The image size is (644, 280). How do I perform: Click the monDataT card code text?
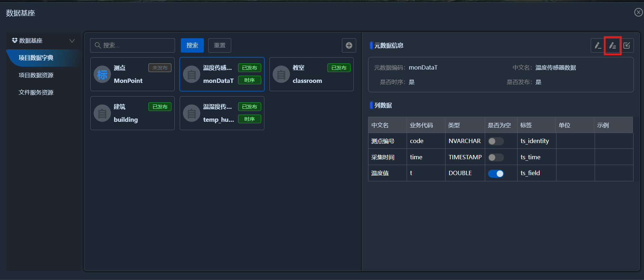(x=218, y=81)
